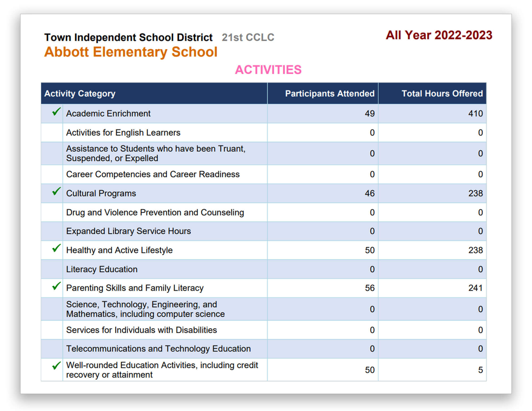Click the Literacy Education row label
This screenshot has height=411, width=532.
point(102,269)
